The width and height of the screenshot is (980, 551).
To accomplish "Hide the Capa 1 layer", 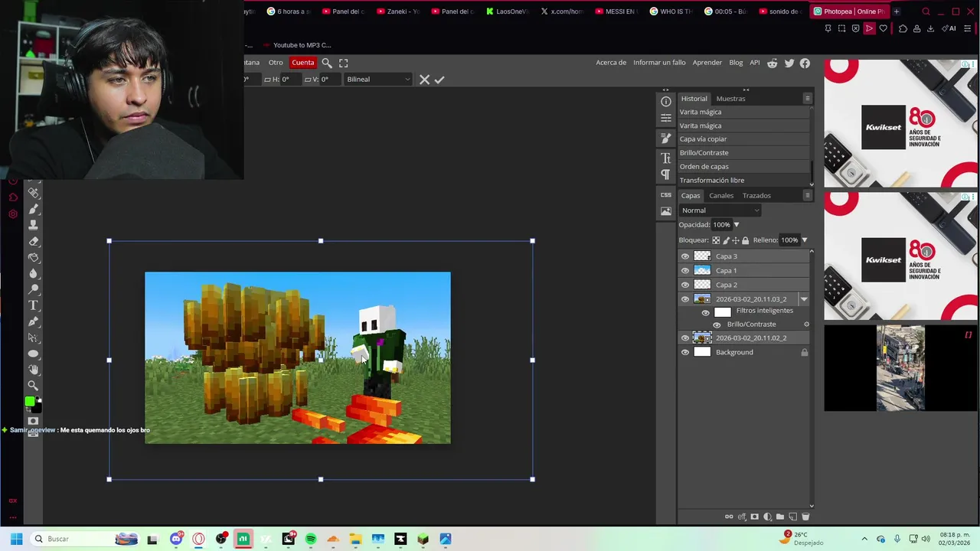I will [685, 270].
